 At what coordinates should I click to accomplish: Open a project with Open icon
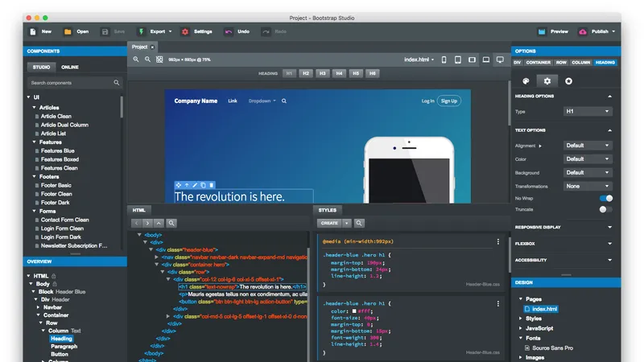(x=68, y=31)
